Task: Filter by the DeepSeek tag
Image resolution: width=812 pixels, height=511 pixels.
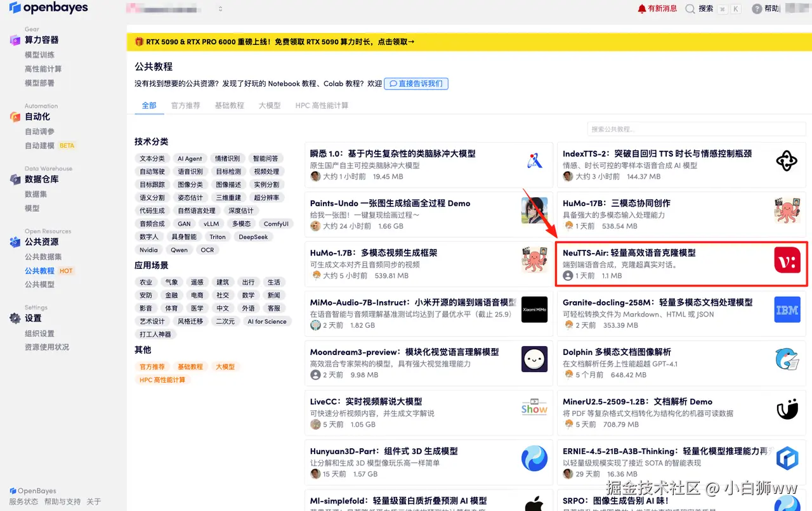Action: (x=253, y=237)
